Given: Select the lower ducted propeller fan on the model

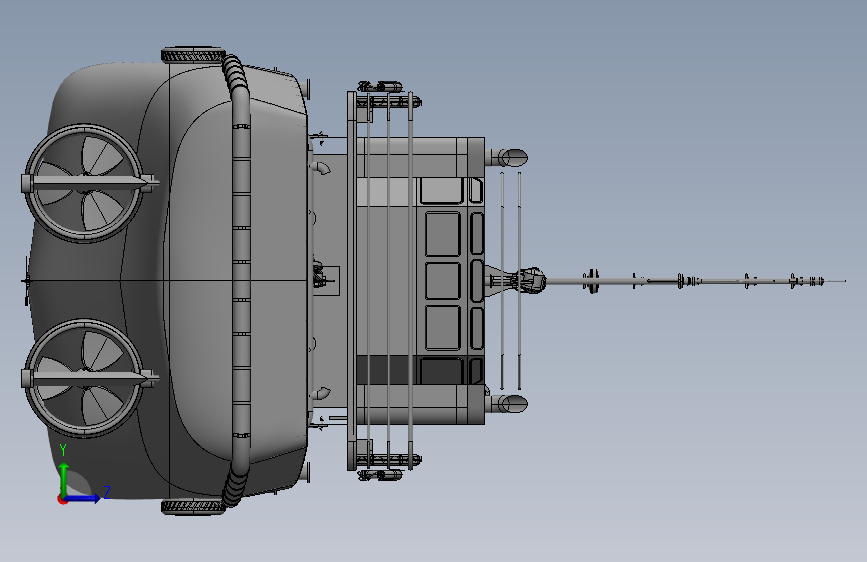Looking at the screenshot, I should click(83, 378).
